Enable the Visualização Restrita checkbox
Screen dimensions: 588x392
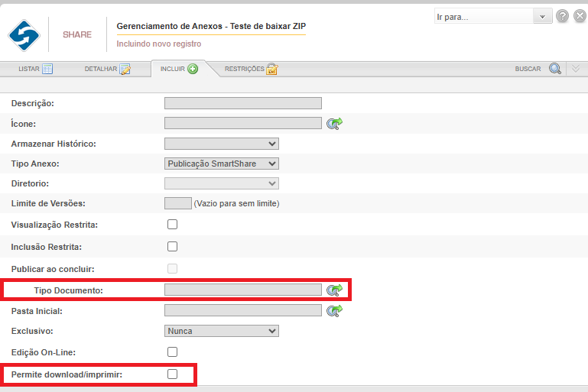coord(172,225)
